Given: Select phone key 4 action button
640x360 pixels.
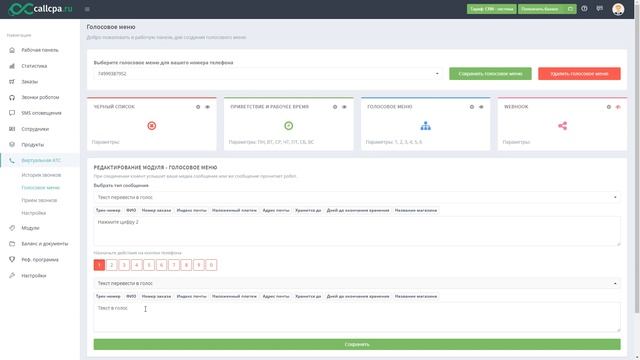Looking at the screenshot, I should (137, 265).
